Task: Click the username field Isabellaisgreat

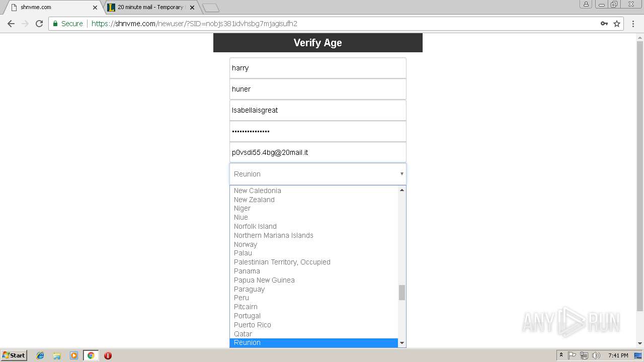Action: pyautogui.click(x=317, y=110)
